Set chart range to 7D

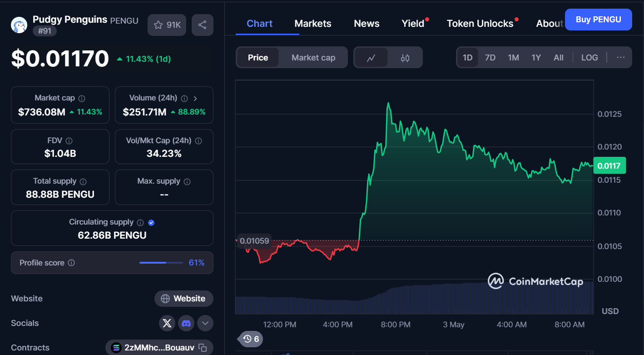click(x=490, y=57)
